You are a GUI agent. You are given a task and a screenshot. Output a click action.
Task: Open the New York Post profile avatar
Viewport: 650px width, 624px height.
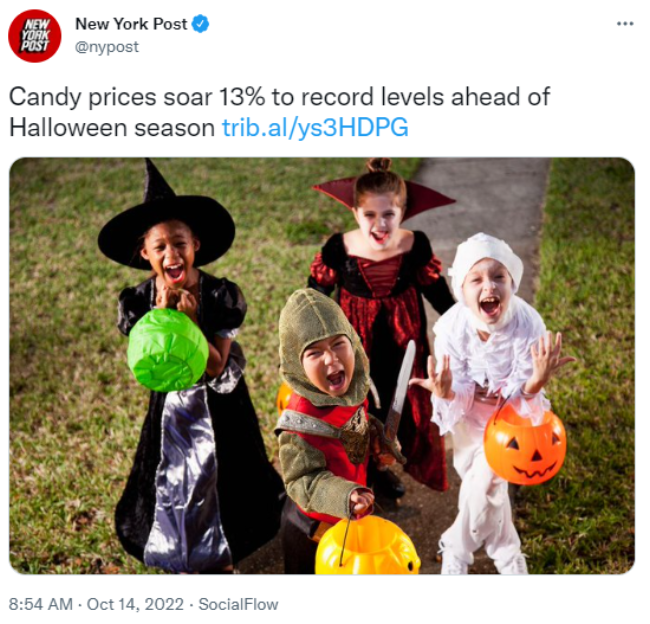pos(35,36)
